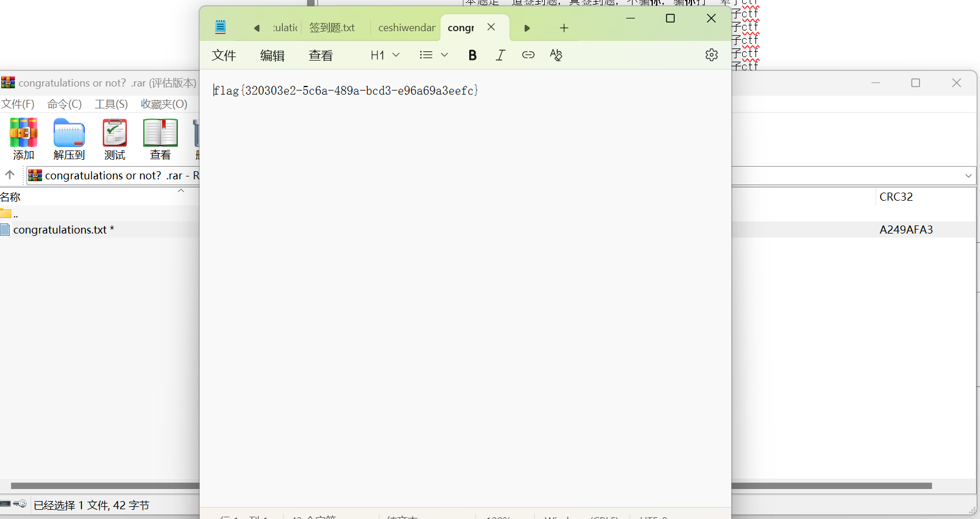Click the Extract To (解压到) icon
Image resolution: width=980 pixels, height=519 pixels.
(x=69, y=139)
